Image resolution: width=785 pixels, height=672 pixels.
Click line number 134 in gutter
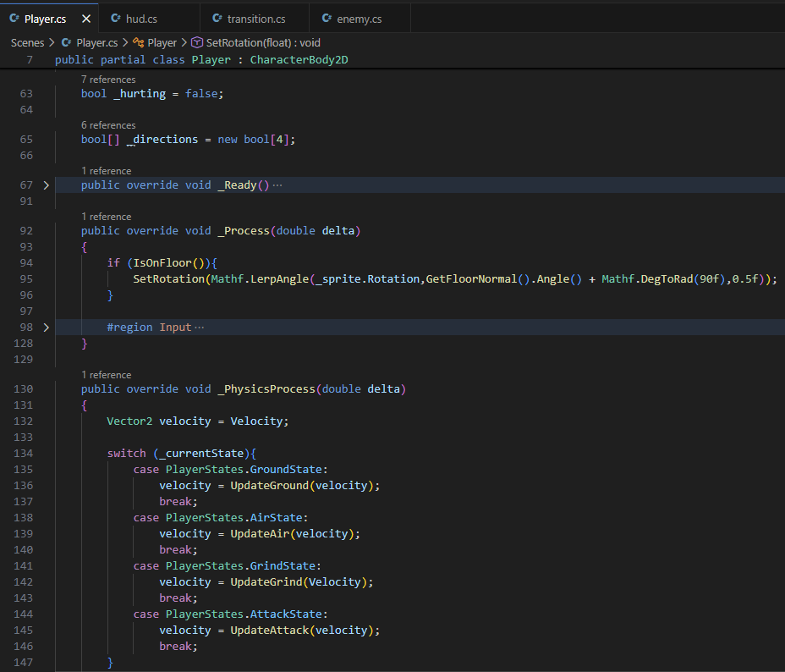pos(23,453)
